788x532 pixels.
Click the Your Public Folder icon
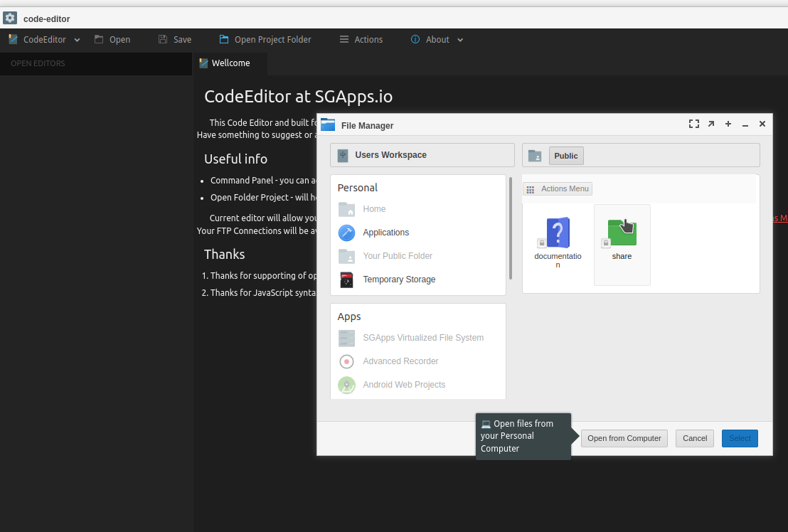click(347, 256)
